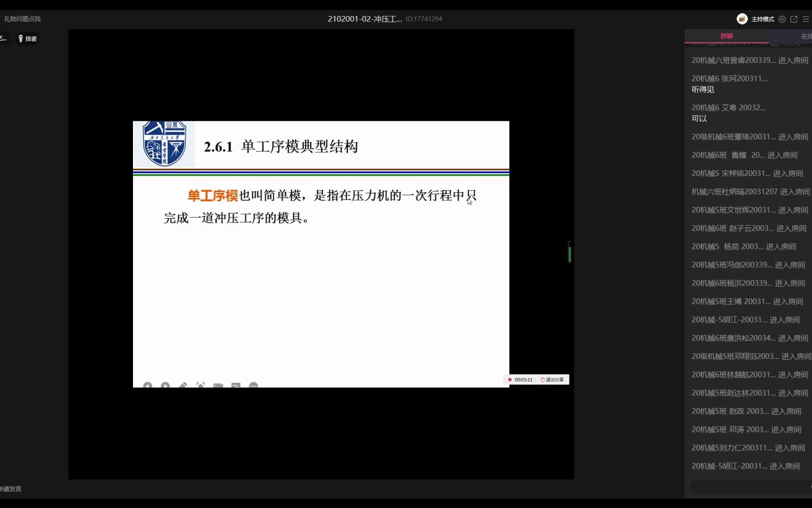Go to next slide arrow
This screenshot has height=508, width=812.
coord(165,386)
